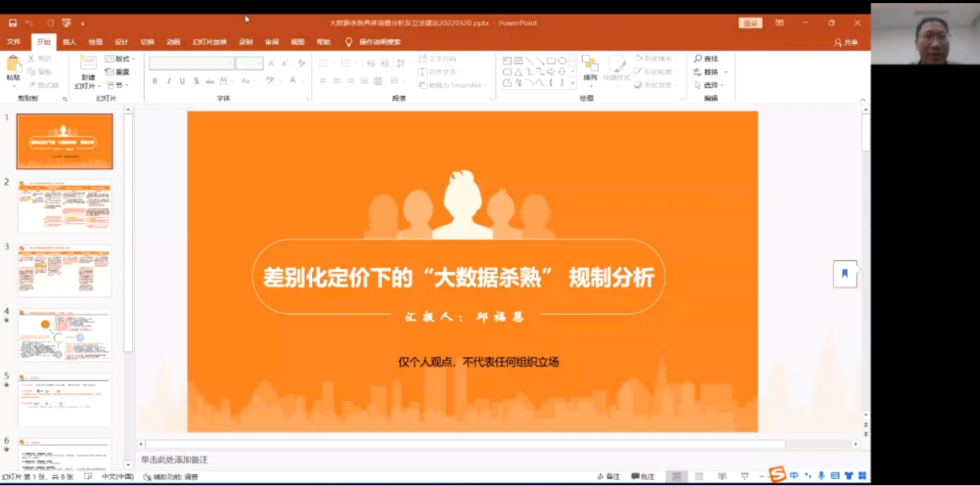Select the text box shape in gallery
980x486 pixels.
point(507,61)
